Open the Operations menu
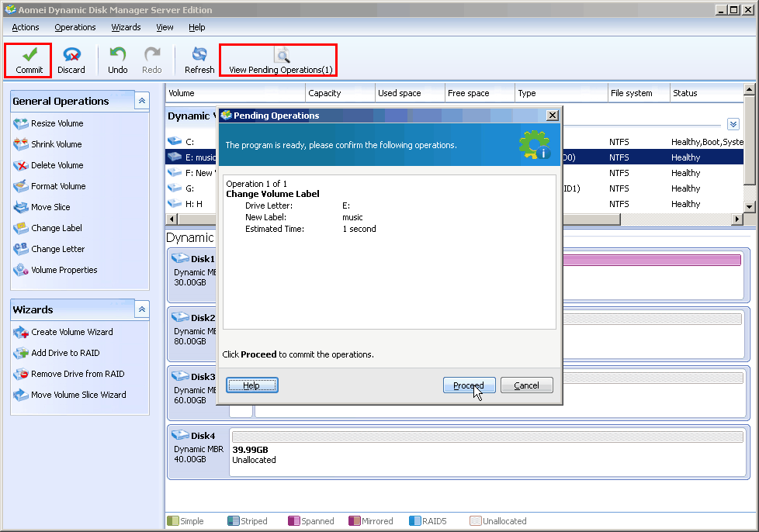Viewport: 759px width, 532px height. coord(75,27)
